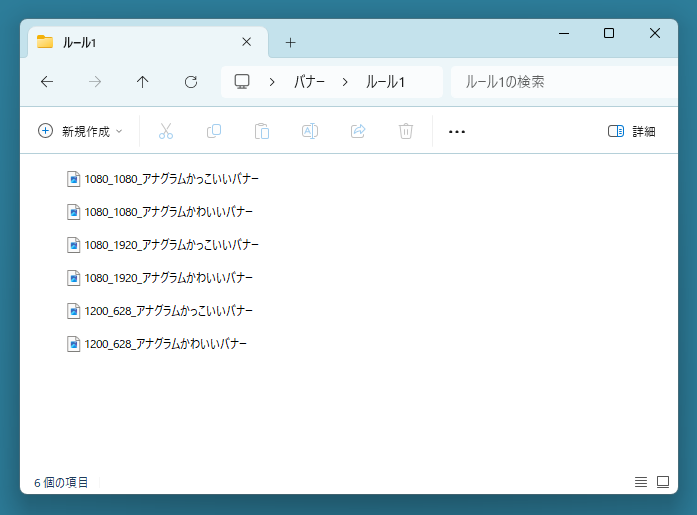Image resolution: width=697 pixels, height=515 pixels.
Task: Add a new tab with plus button
Action: [291, 42]
